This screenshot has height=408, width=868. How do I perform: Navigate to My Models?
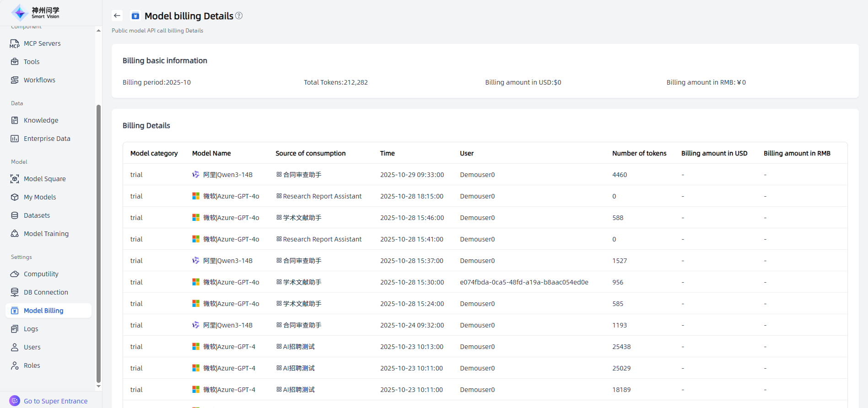pyautogui.click(x=40, y=197)
